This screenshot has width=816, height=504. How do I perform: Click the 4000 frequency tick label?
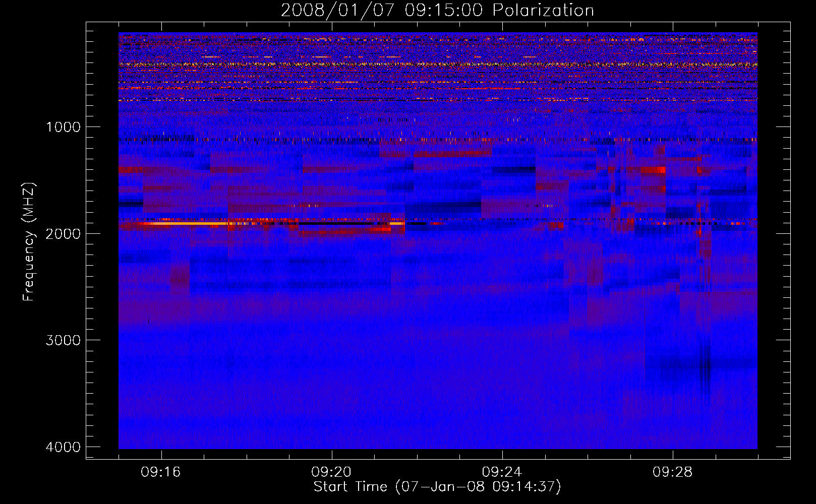[63, 447]
